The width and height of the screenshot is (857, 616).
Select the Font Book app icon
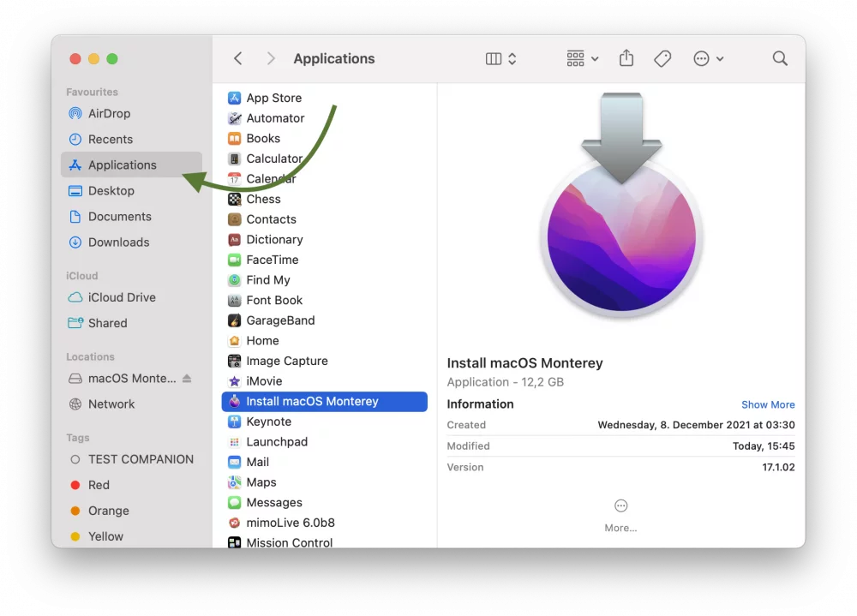click(235, 300)
